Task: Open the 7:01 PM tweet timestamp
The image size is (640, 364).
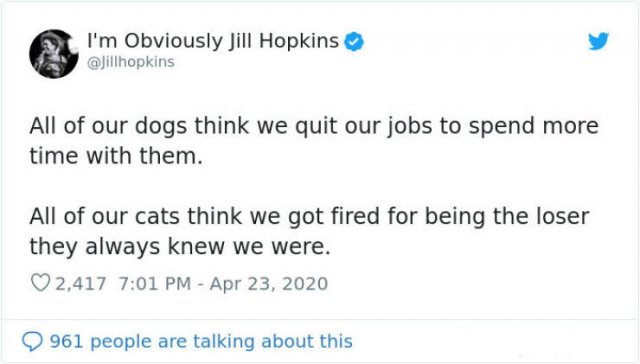Action: pyautogui.click(x=155, y=284)
